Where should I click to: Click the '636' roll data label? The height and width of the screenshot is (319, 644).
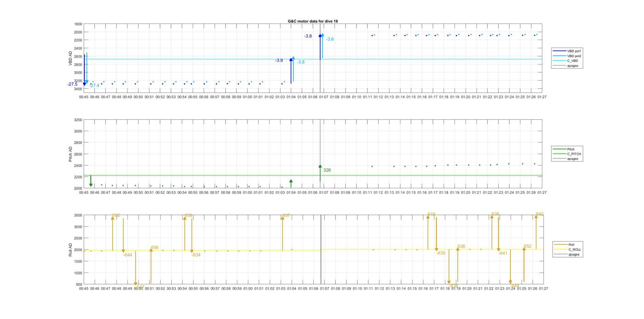(461, 246)
